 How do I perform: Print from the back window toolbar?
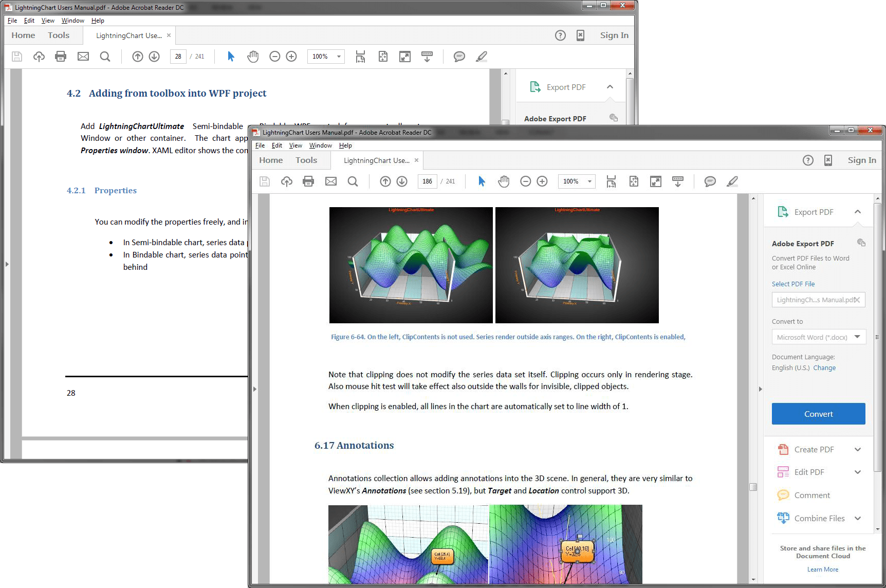61,57
